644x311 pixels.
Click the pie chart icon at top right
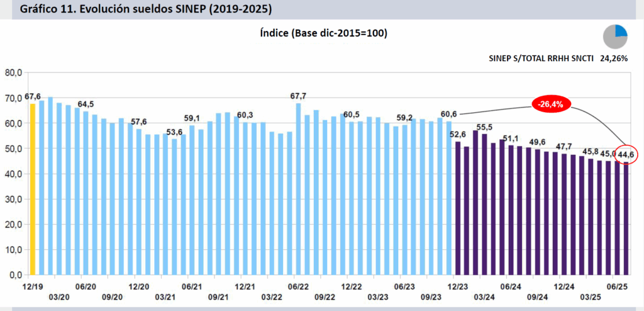[x=616, y=36]
